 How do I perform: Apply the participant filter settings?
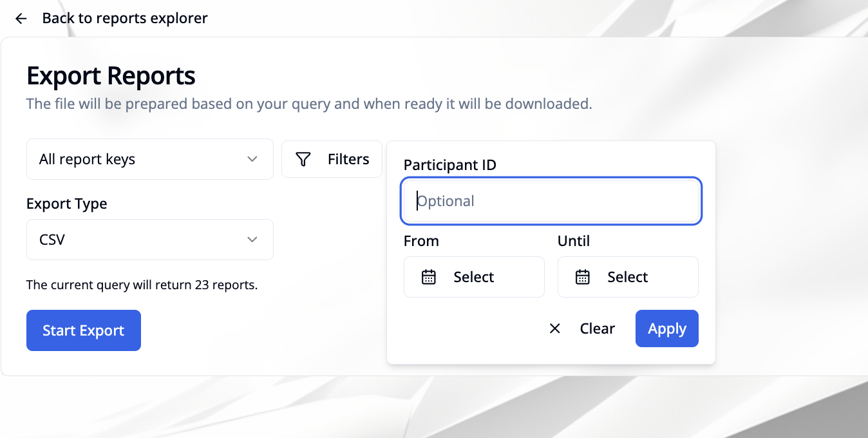(666, 328)
